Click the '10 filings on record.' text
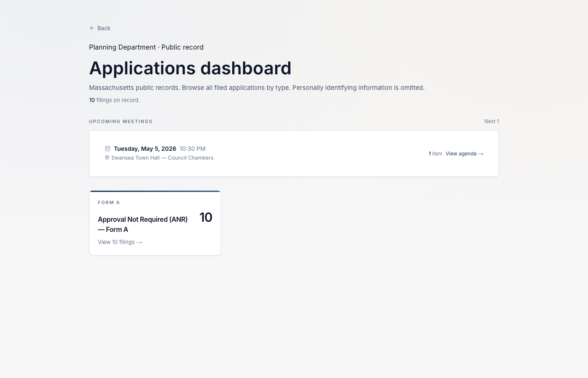Screen dimensions: 588x378 pos(114,100)
